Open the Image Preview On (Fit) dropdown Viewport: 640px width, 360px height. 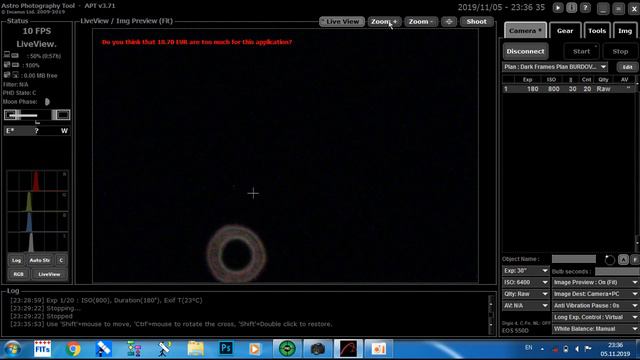(596, 282)
